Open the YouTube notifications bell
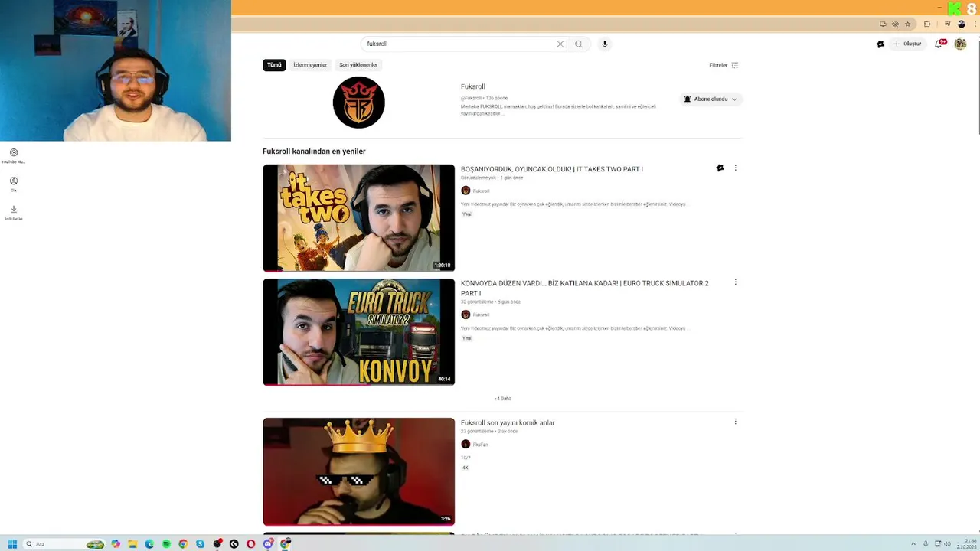This screenshot has width=980, height=551. (939, 44)
